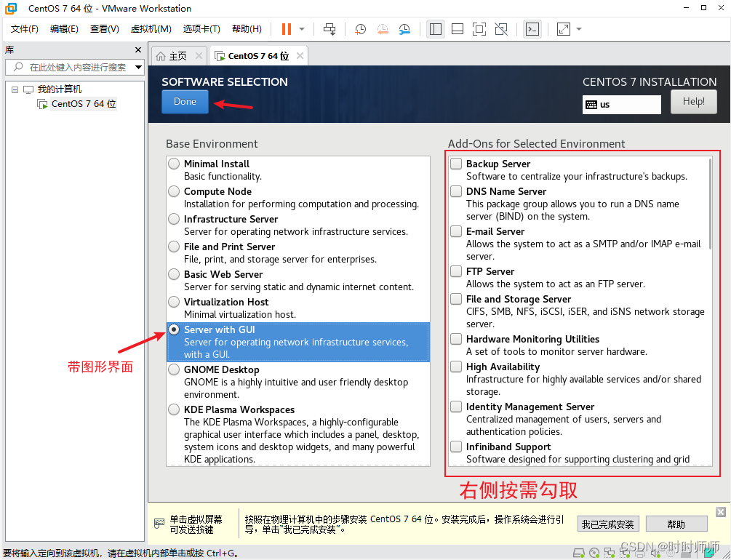Open the 选项卡(T) menu
731x560 pixels.
(201, 29)
